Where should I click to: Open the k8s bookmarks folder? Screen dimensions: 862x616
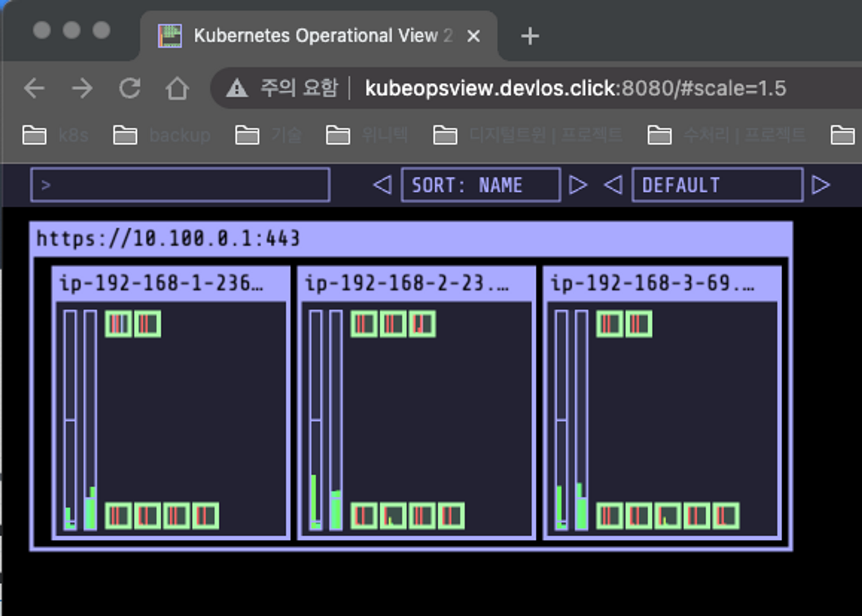(x=56, y=135)
